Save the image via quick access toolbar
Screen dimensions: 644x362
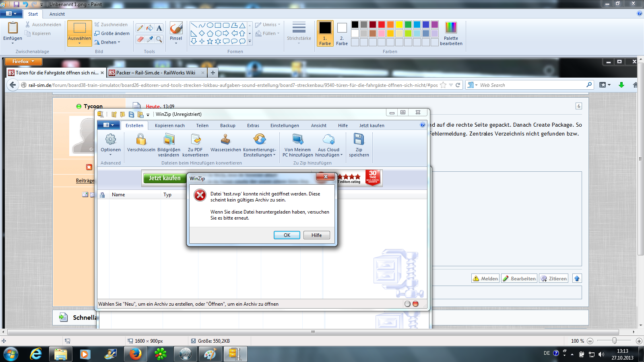(17, 4)
